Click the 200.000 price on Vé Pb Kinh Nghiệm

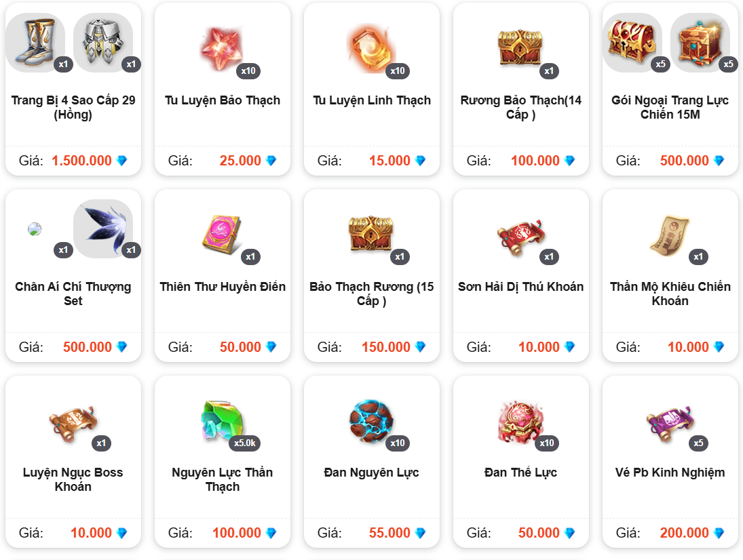coord(684,533)
